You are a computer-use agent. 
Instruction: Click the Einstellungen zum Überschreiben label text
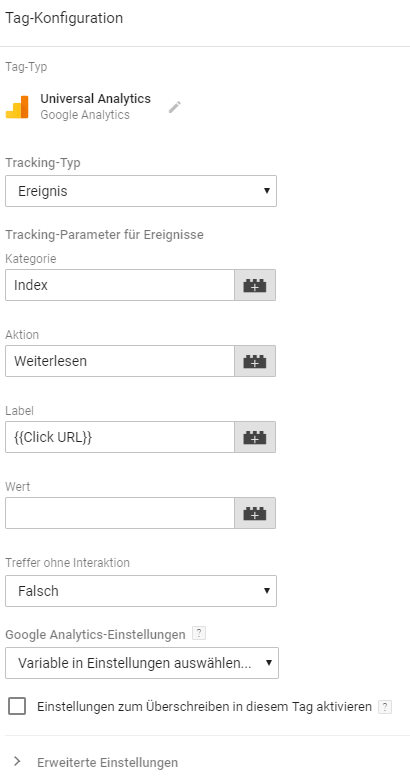point(204,707)
